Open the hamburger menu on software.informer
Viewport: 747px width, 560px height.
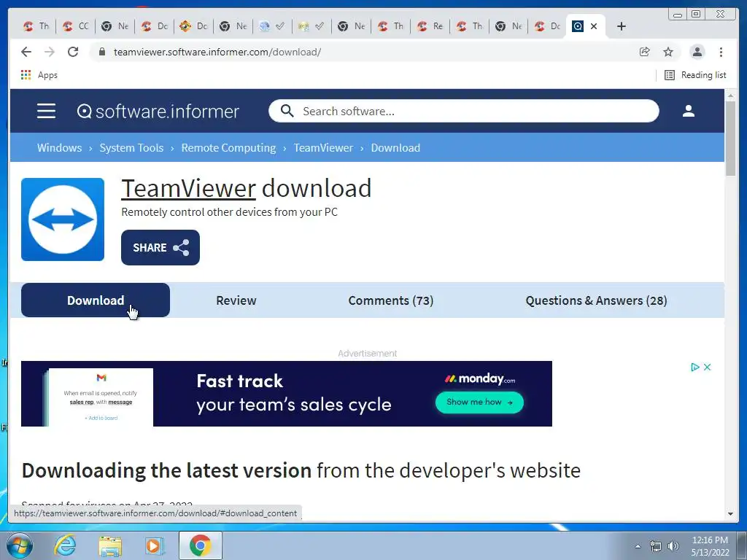(x=46, y=111)
